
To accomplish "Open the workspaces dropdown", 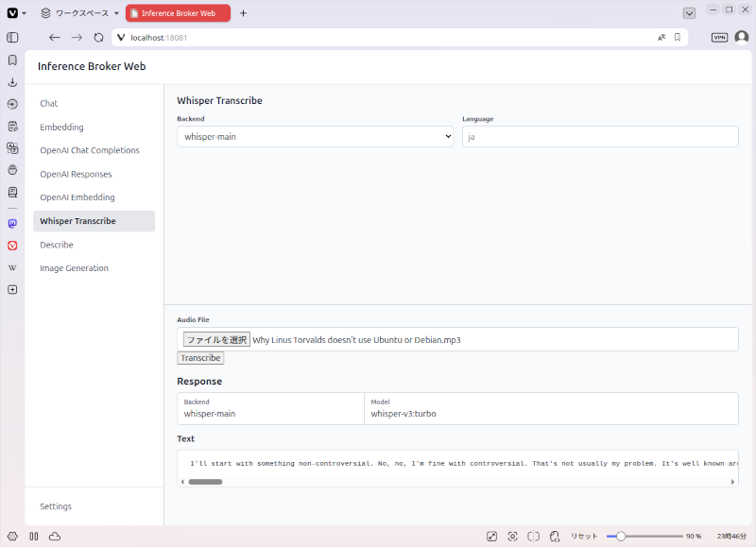I will [x=79, y=13].
